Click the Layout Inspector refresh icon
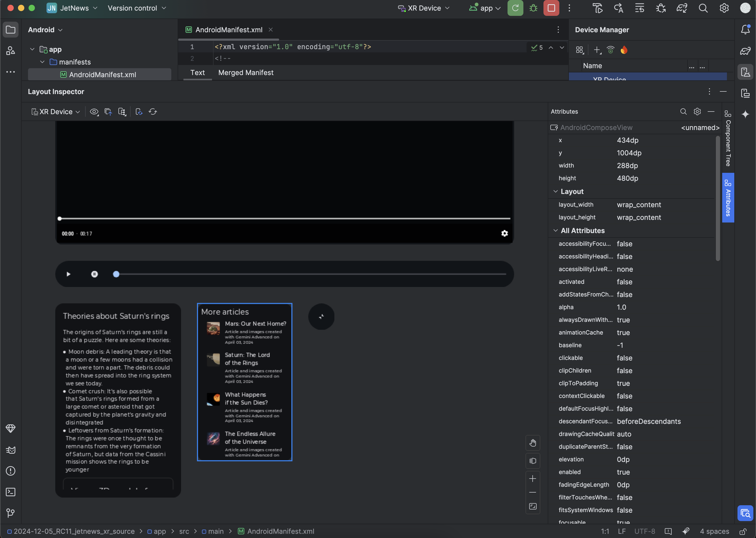Image resolution: width=756 pixels, height=538 pixels. (153, 111)
